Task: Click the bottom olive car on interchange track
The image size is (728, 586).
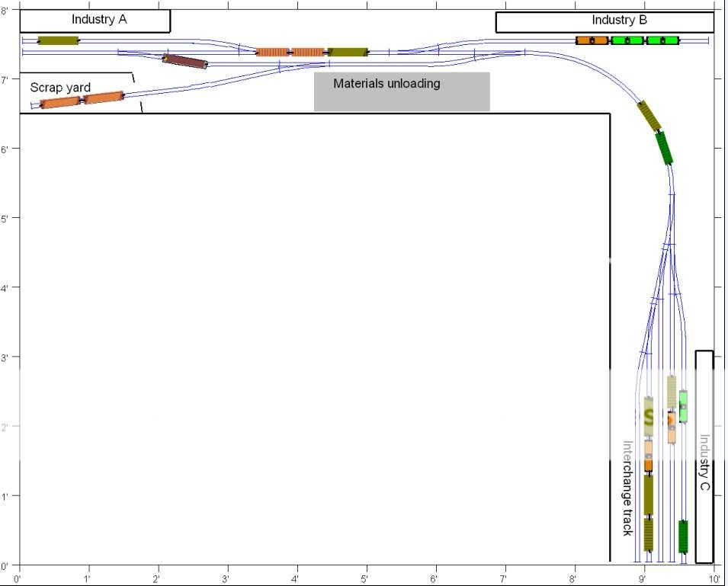Action: [x=649, y=534]
